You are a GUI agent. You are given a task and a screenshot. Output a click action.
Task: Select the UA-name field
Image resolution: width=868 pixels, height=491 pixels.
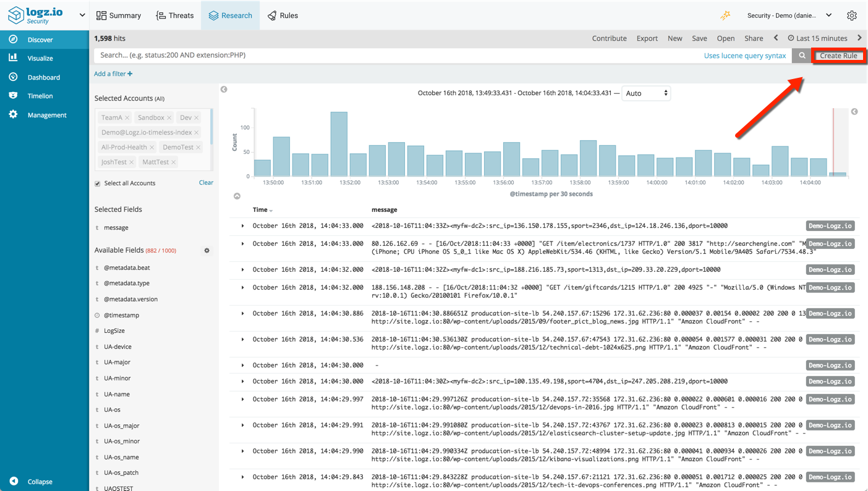(117, 395)
